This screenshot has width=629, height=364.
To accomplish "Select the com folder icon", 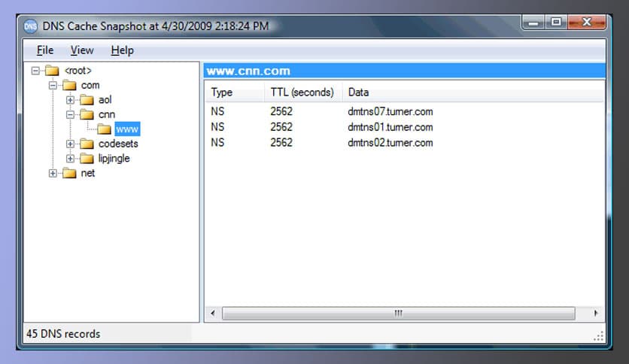I will point(69,86).
